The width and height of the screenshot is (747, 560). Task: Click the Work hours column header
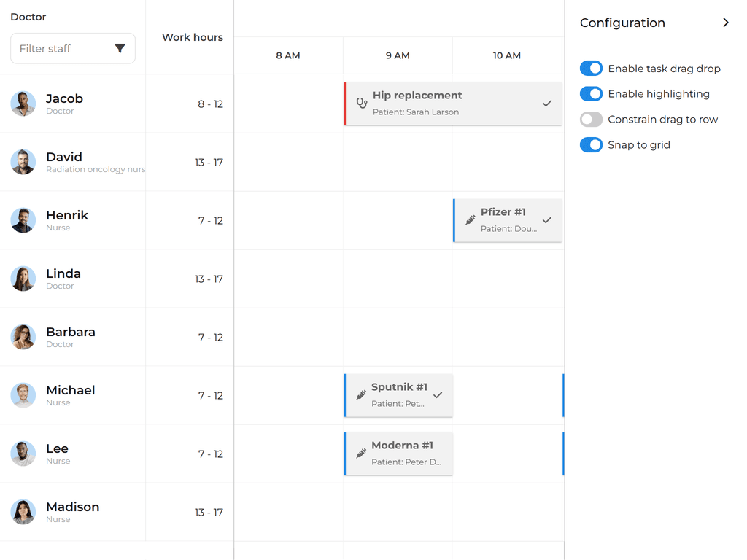coord(192,37)
